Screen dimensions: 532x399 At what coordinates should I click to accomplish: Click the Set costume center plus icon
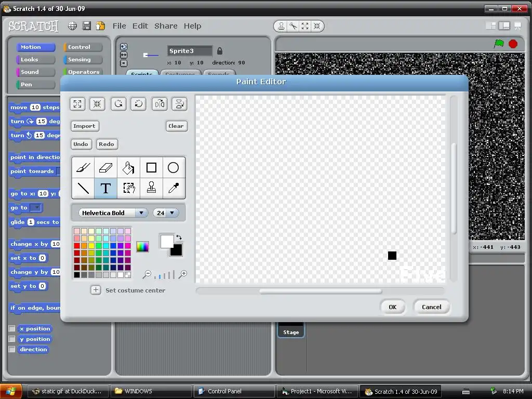(x=96, y=290)
